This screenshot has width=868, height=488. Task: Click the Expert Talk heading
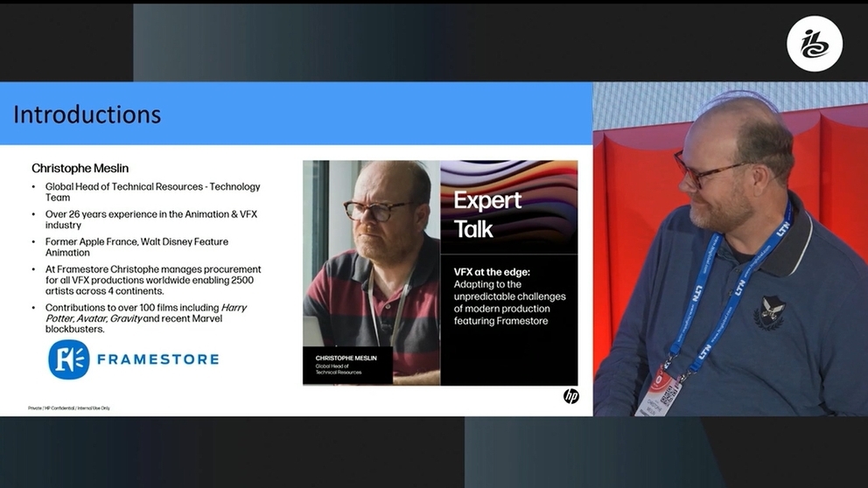tap(487, 214)
